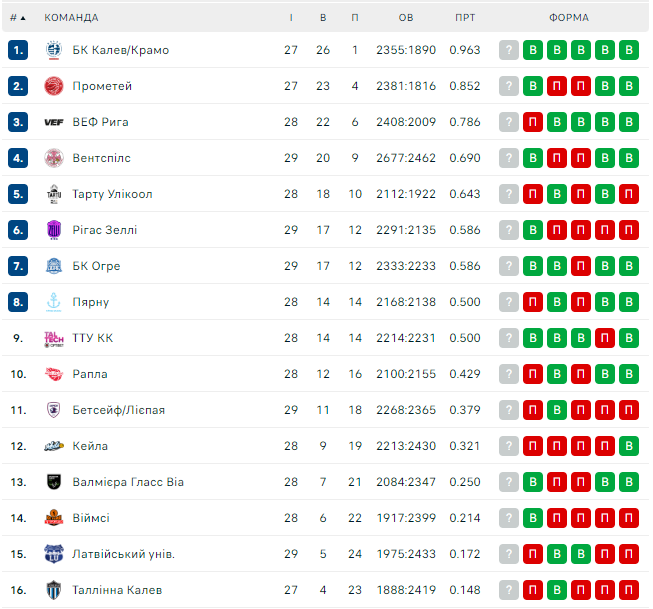Click the gray ? badge for Прометей

coord(509,86)
